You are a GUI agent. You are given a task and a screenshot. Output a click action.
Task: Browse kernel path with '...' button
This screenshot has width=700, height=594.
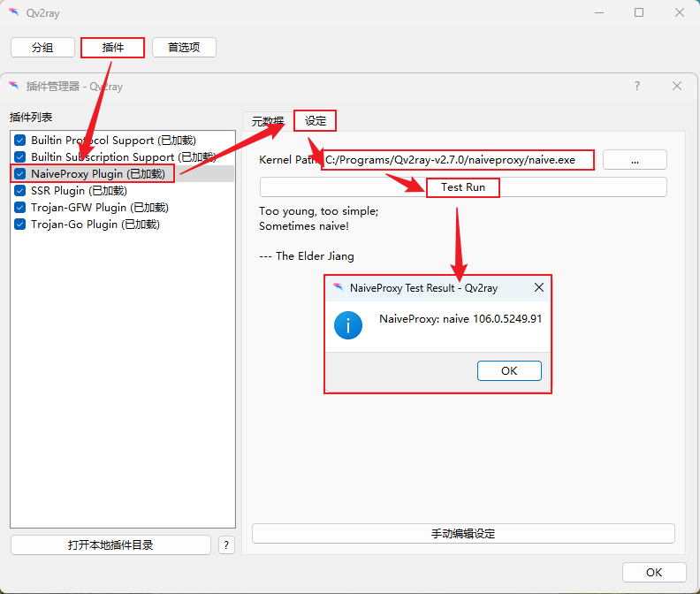pyautogui.click(x=635, y=160)
